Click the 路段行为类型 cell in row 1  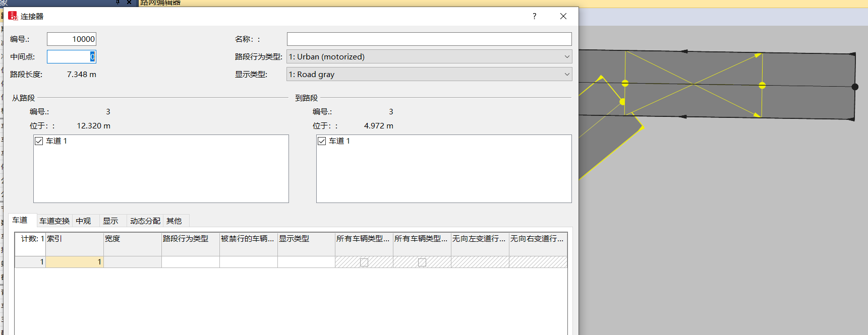(x=191, y=262)
